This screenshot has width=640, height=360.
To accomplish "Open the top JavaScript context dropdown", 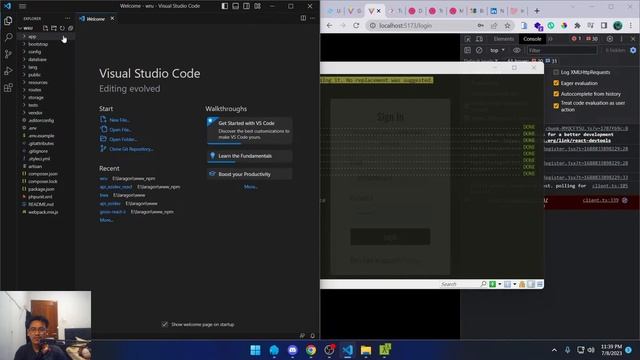I will pos(497,50).
